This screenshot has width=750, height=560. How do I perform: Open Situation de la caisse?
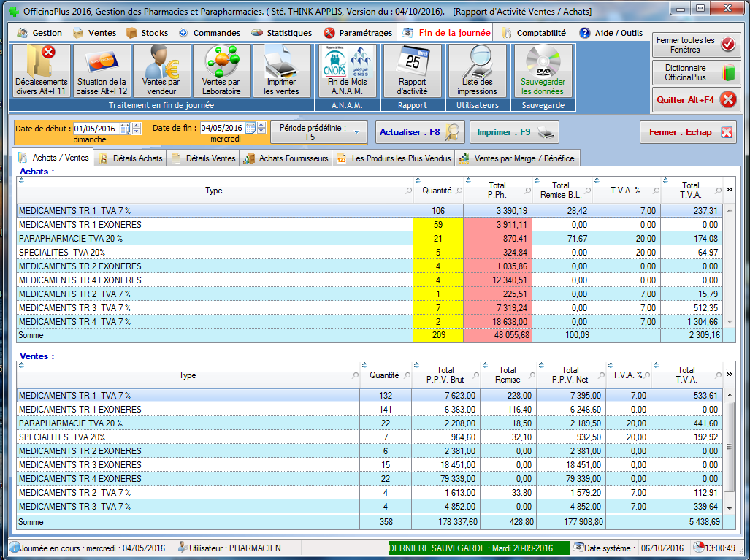point(102,70)
